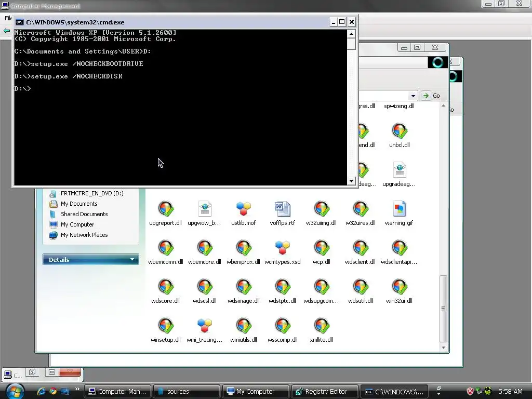Viewport: 532px width, 399px height.
Task: Select the w32uires.dll file icon
Action: (361, 209)
